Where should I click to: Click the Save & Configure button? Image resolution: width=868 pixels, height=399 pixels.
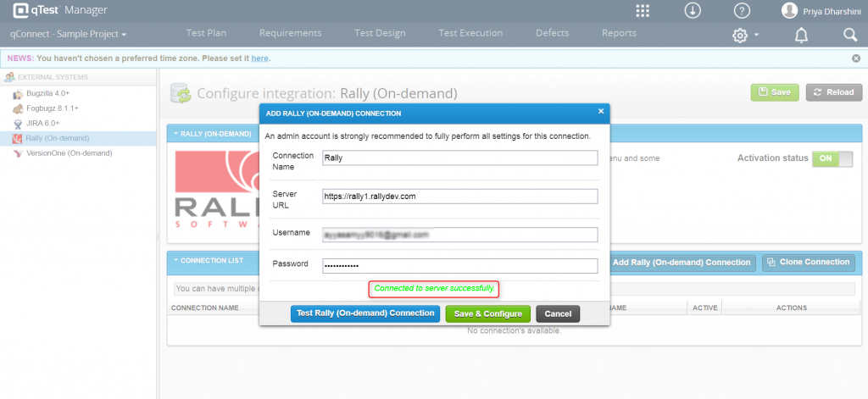tap(487, 313)
